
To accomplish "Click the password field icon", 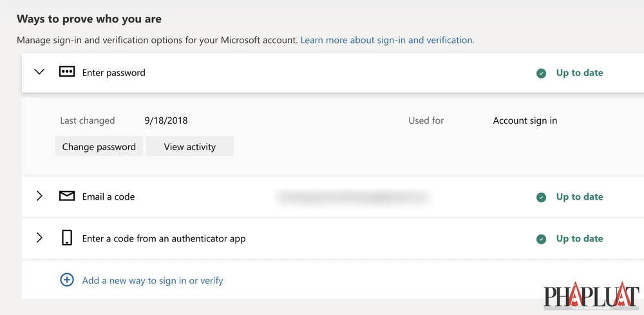I will [67, 72].
